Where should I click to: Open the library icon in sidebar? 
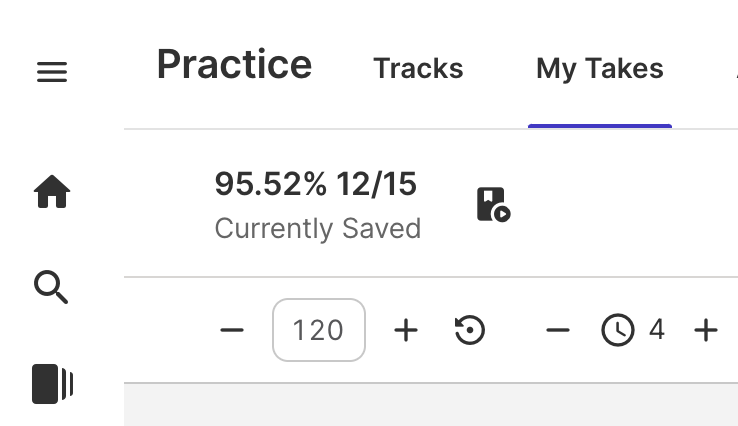click(52, 384)
